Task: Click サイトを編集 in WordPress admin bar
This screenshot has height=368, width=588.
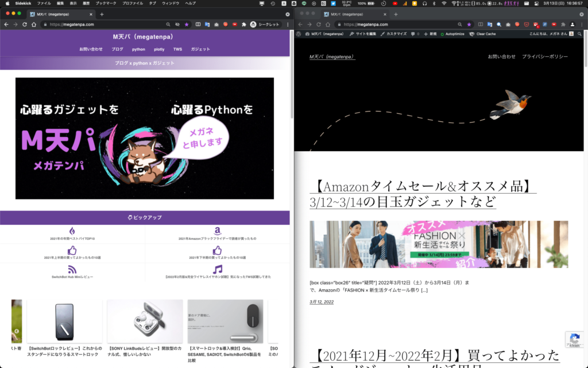Action: [363, 34]
